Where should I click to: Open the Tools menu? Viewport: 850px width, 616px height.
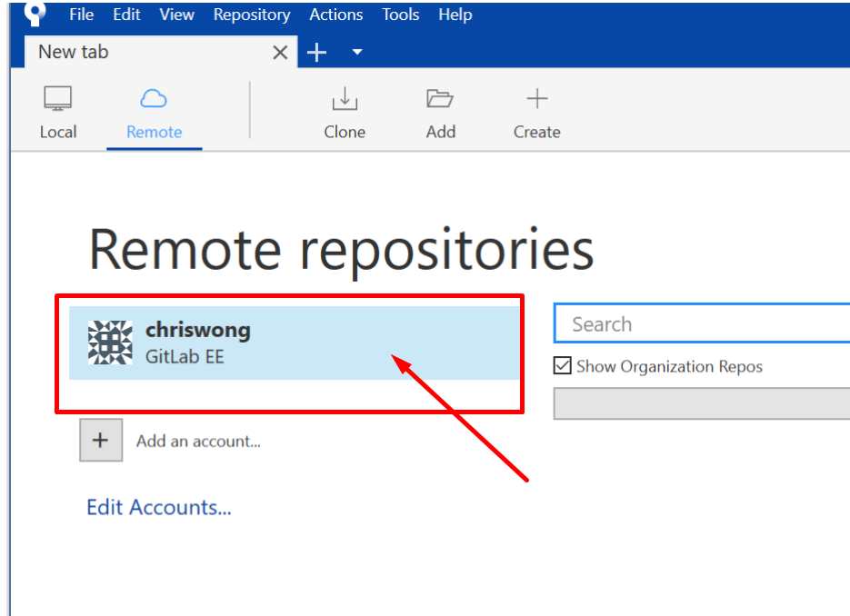tap(401, 15)
